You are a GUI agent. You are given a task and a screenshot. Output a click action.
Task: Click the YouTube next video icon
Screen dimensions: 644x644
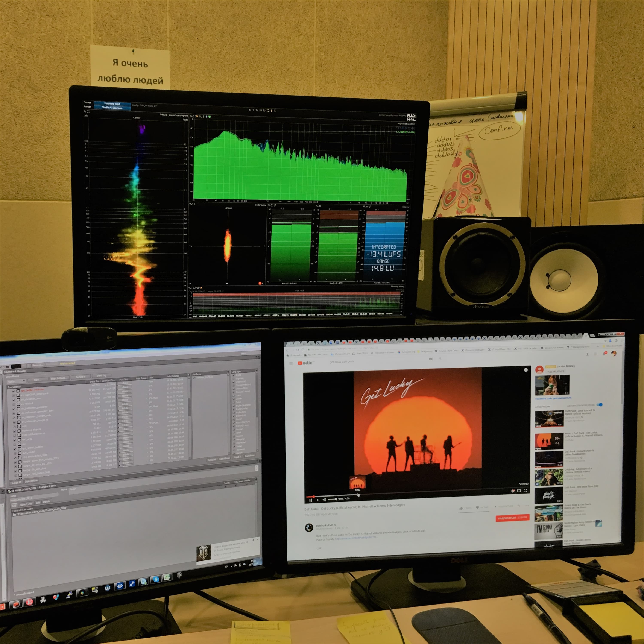(x=318, y=500)
